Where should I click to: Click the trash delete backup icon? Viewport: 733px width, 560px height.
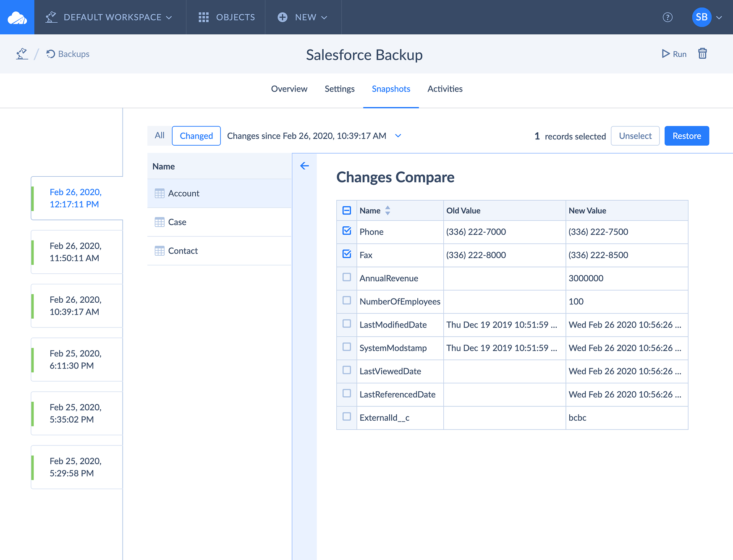(x=702, y=54)
